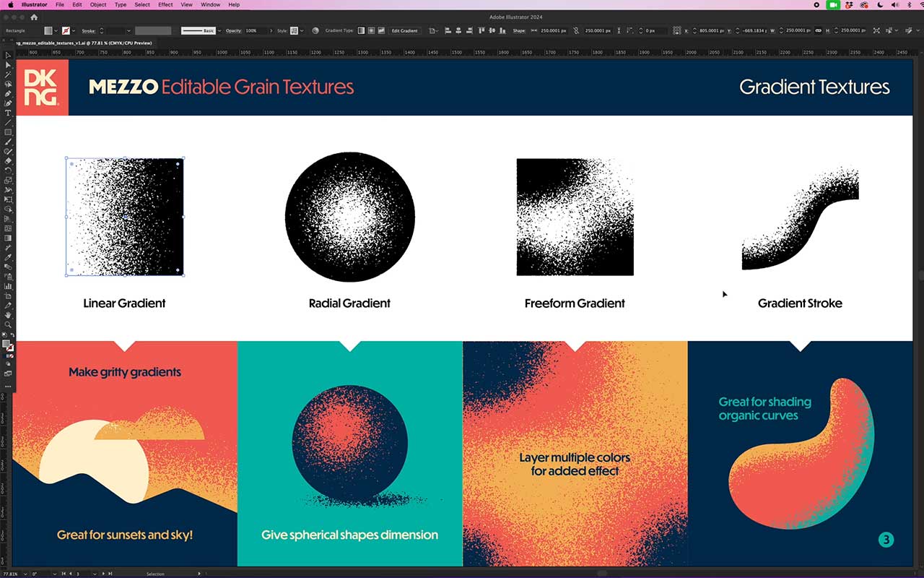924x578 pixels.
Task: Open the Effect menu
Action: 165,4
